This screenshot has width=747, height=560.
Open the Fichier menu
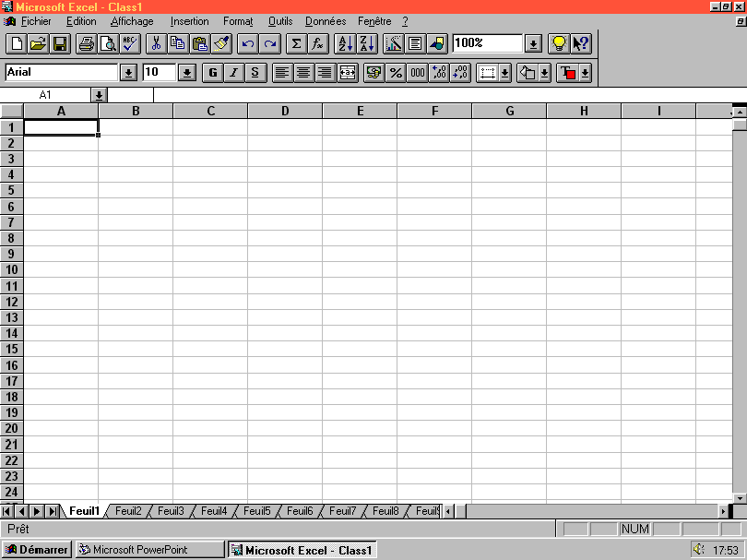(36, 21)
